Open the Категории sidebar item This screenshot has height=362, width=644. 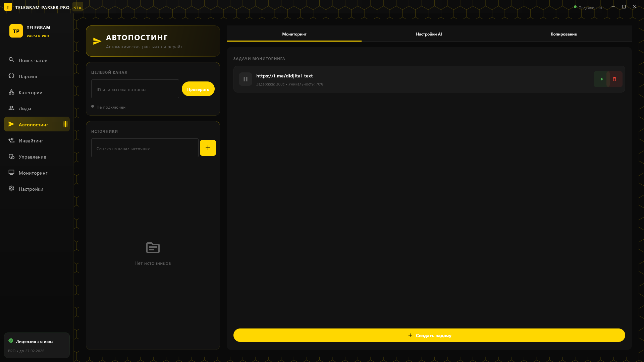(30, 93)
